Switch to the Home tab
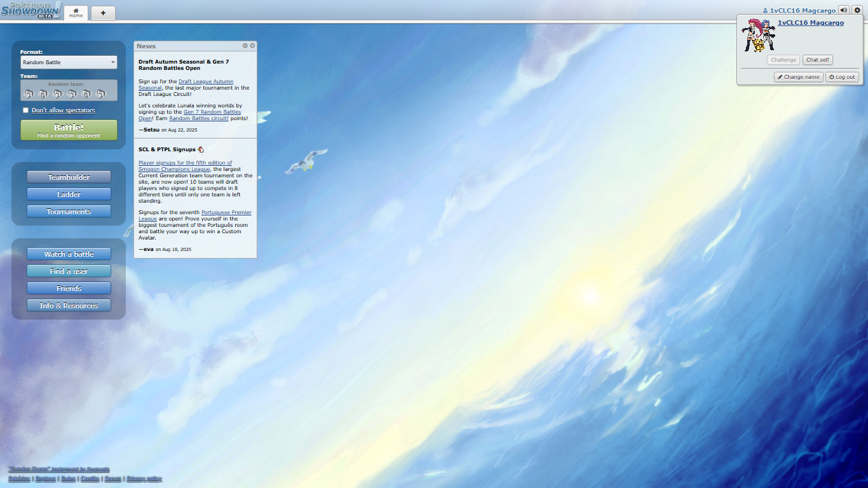The height and width of the screenshot is (488, 868). click(x=76, y=13)
